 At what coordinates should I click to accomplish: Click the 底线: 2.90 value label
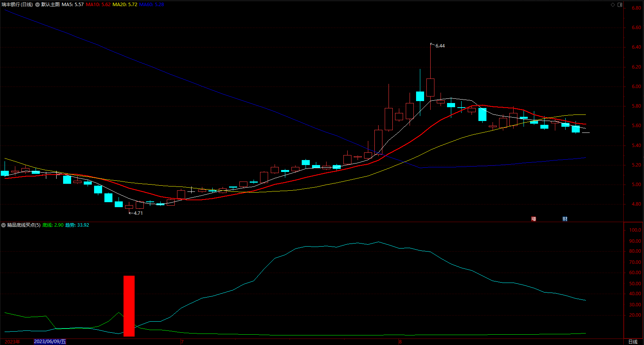53,225
